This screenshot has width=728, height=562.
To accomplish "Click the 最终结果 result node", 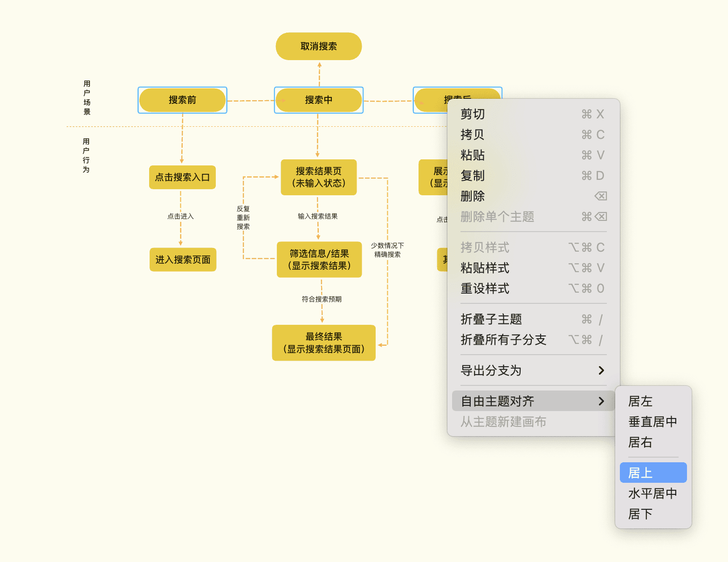I will [x=323, y=343].
